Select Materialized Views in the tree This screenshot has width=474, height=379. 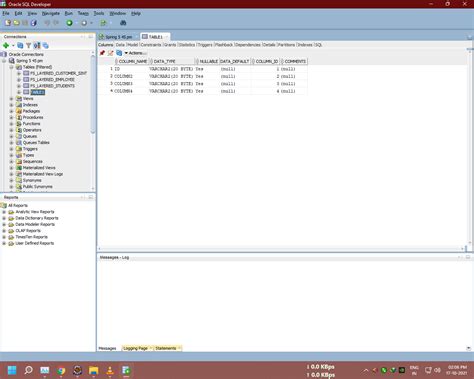[39, 168]
